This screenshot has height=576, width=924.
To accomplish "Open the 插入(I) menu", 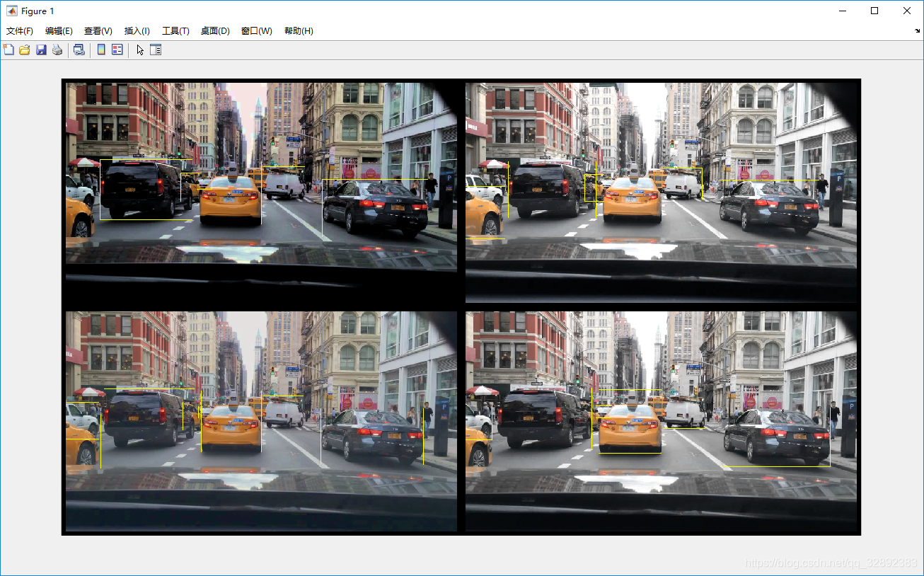I will [137, 31].
